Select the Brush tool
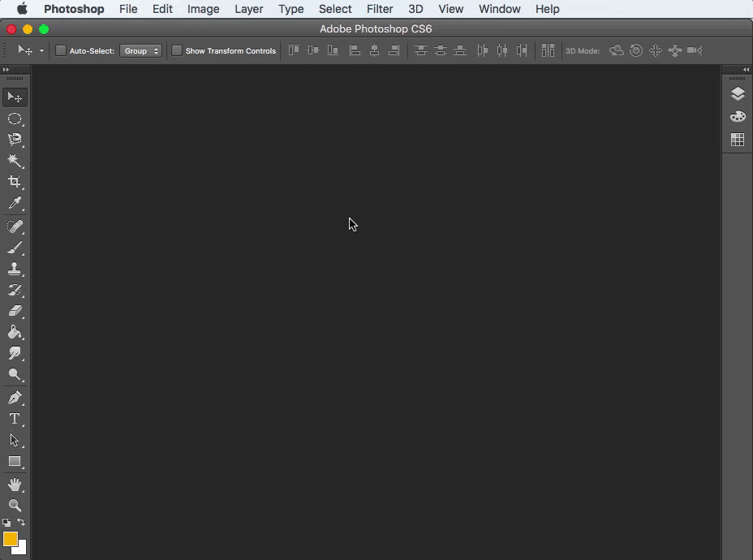753x560 pixels. coord(15,248)
